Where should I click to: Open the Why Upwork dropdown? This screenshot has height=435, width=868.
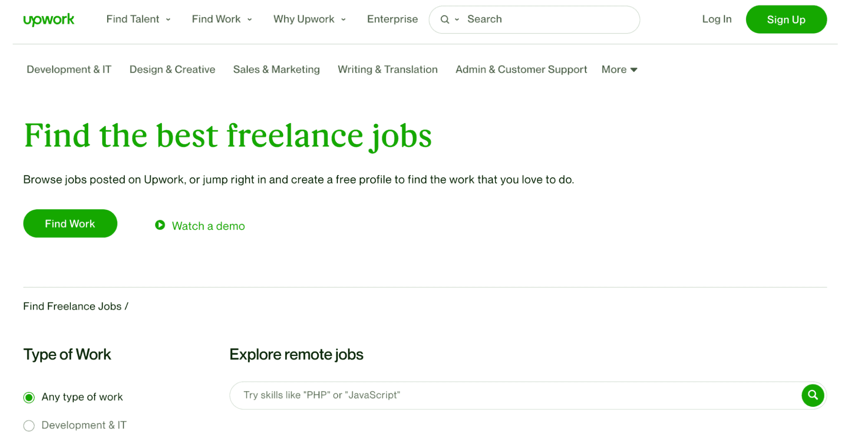pyautogui.click(x=309, y=19)
